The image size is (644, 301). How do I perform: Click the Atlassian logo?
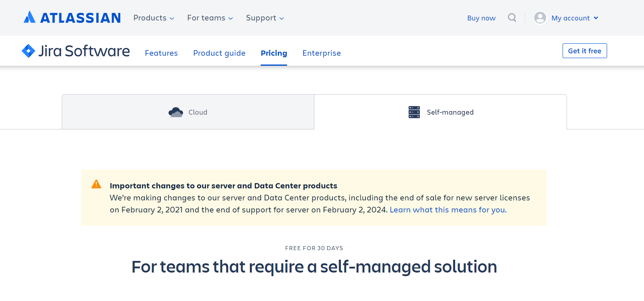[72, 18]
